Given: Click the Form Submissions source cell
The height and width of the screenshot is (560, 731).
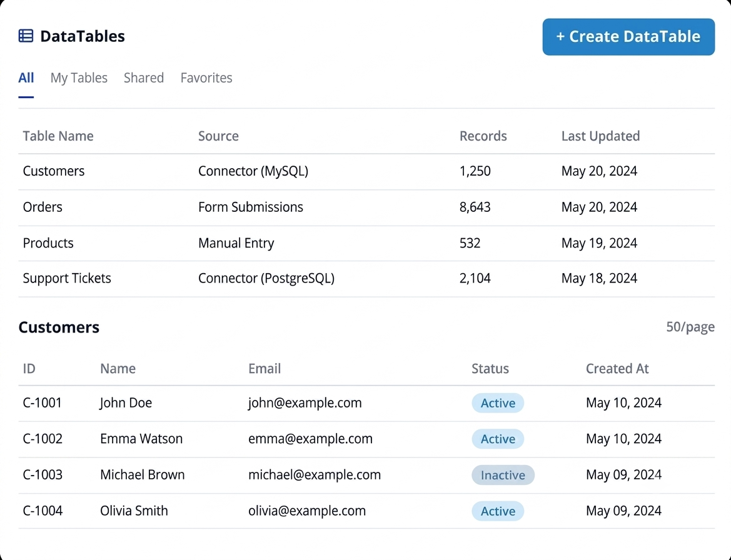Looking at the screenshot, I should [x=250, y=207].
